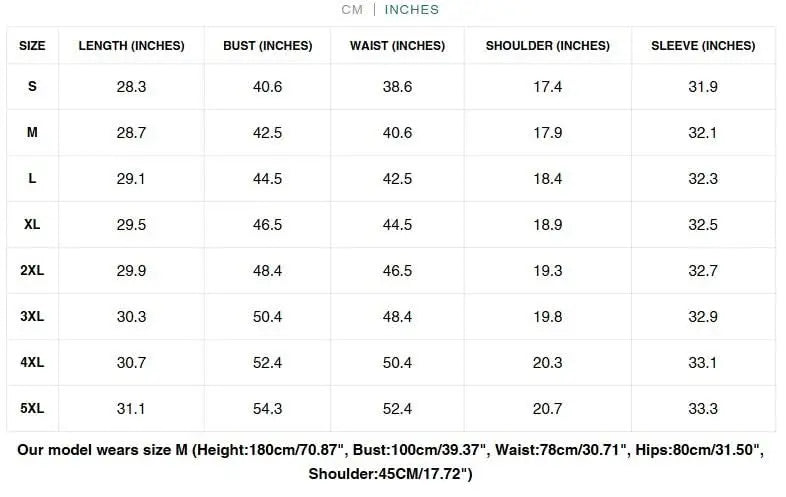Select the INCHES unit tab
The width and height of the screenshot is (786, 497).
tap(412, 10)
